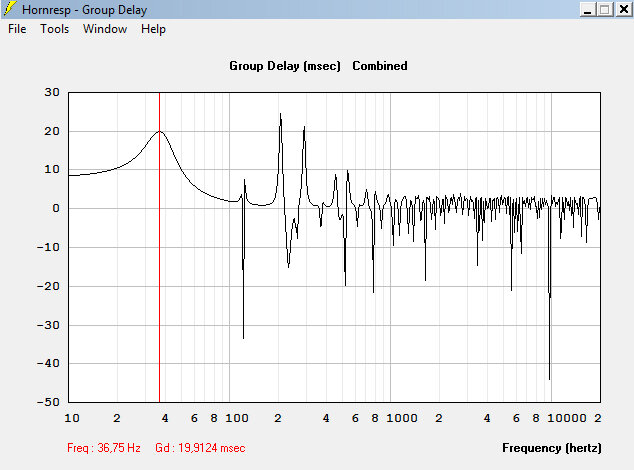Click the Frequency (hertz) axis label
634x470 pixels.
click(x=552, y=448)
